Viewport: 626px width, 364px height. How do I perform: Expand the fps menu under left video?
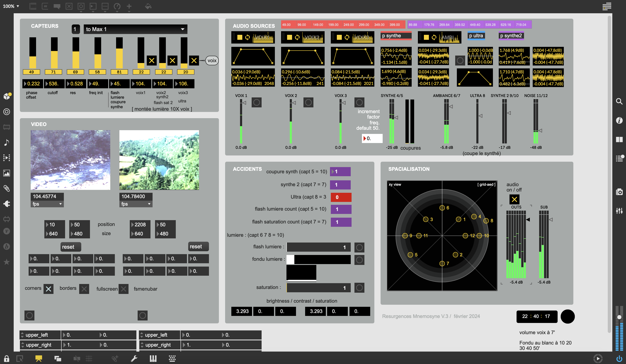point(47,204)
